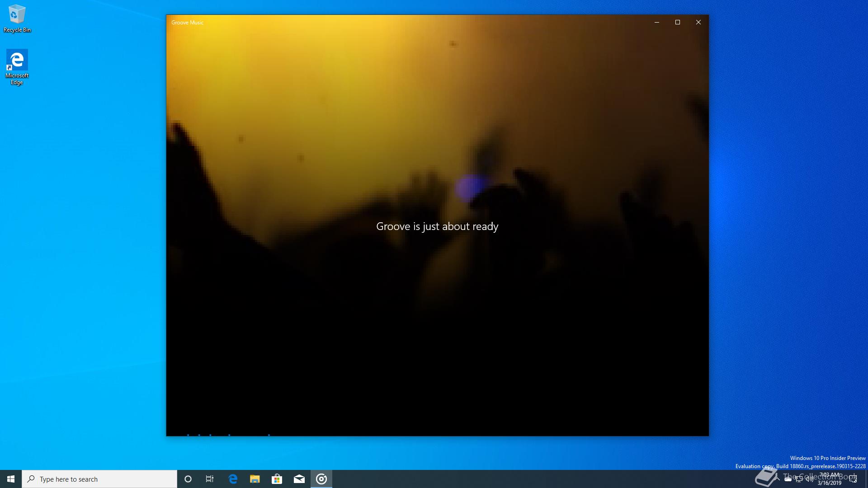Close the Groove Music window
868x488 pixels.
698,22
